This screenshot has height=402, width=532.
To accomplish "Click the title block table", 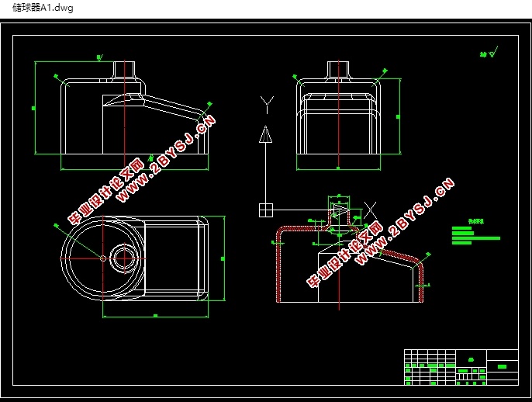I will (x=461, y=367).
